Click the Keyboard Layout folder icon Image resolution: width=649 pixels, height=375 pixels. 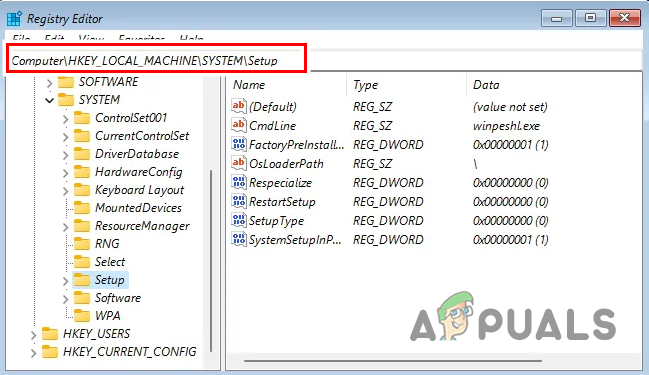(82, 190)
